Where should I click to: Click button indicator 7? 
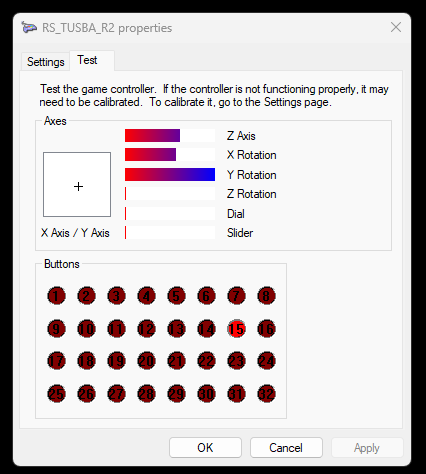point(236,296)
